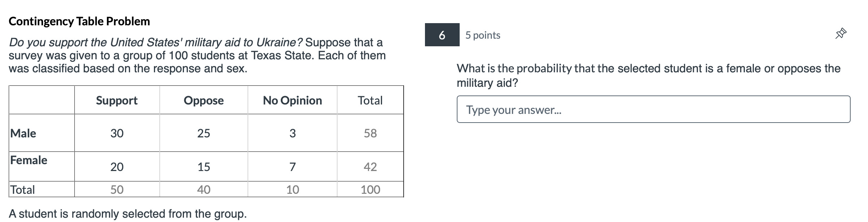
Task: Select the Female row label
Action: (x=28, y=160)
